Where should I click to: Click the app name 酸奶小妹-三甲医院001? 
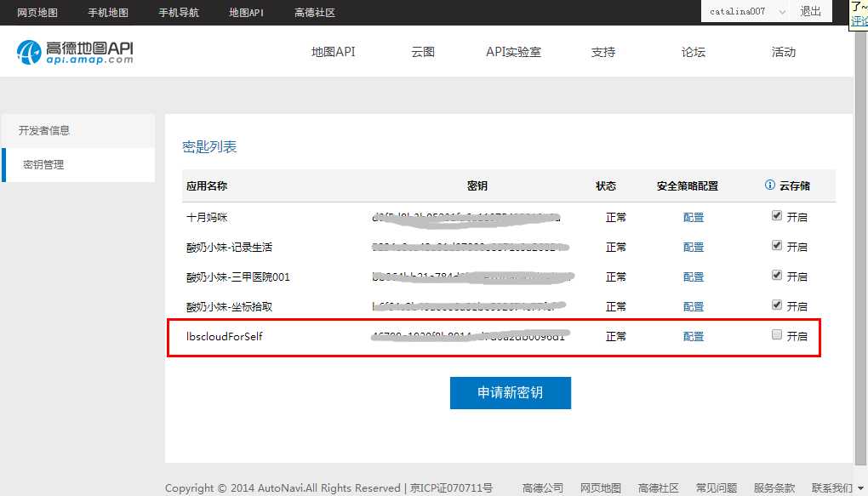point(238,277)
